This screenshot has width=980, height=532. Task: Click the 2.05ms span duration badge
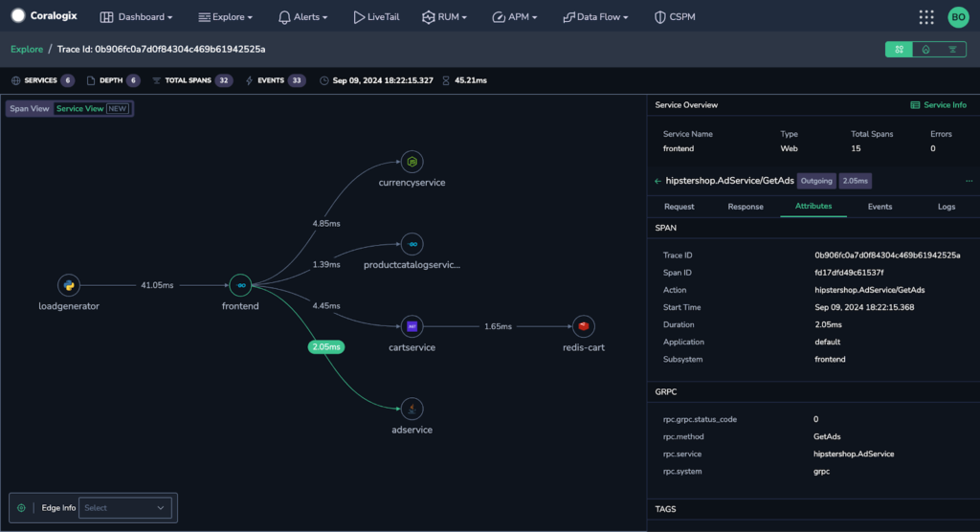click(x=855, y=181)
